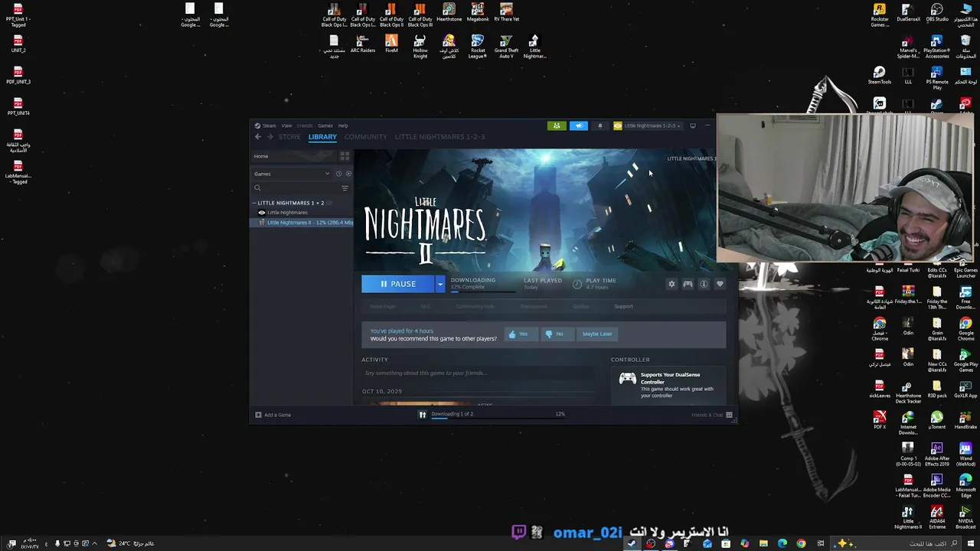Open PS Remote Play desktop shortcut
Screen dimensions: 980x551
(937, 78)
